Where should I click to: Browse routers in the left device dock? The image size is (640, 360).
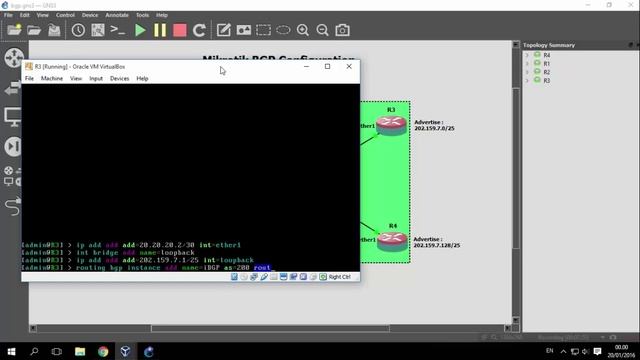(14, 58)
